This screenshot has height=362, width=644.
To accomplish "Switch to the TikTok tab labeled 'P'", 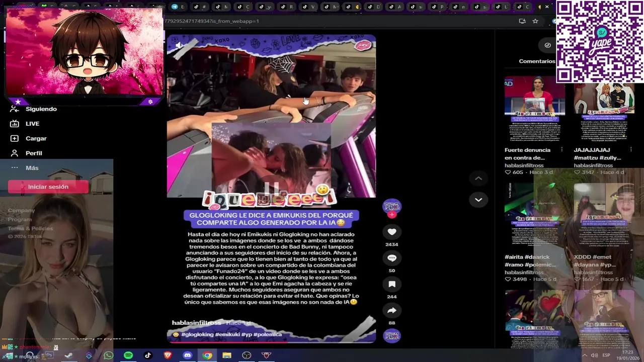I will (438, 7).
